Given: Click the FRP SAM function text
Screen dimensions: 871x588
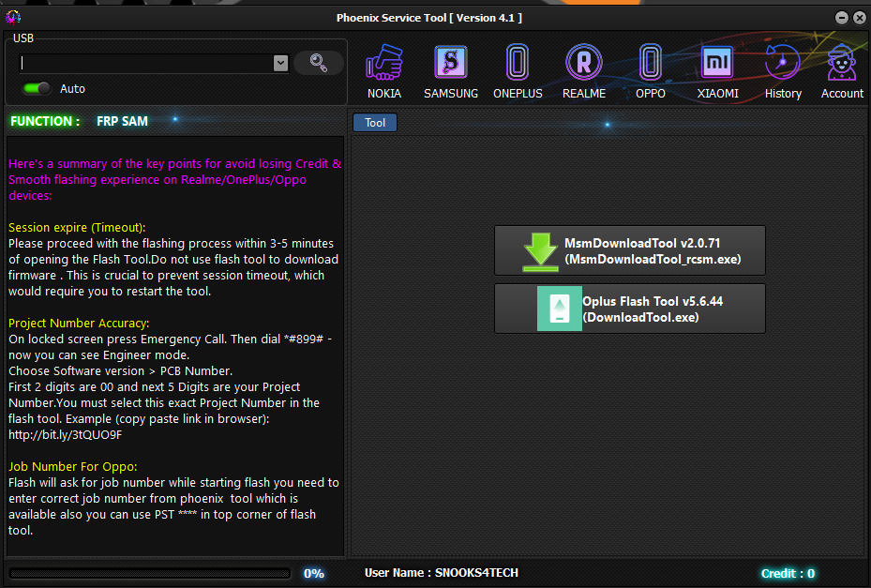Looking at the screenshot, I should tap(122, 121).
